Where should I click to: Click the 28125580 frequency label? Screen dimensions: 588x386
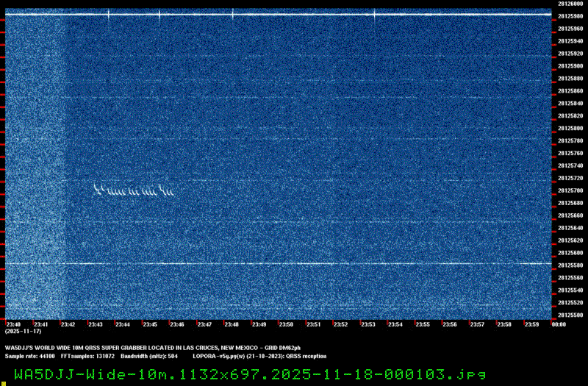[x=570, y=265]
